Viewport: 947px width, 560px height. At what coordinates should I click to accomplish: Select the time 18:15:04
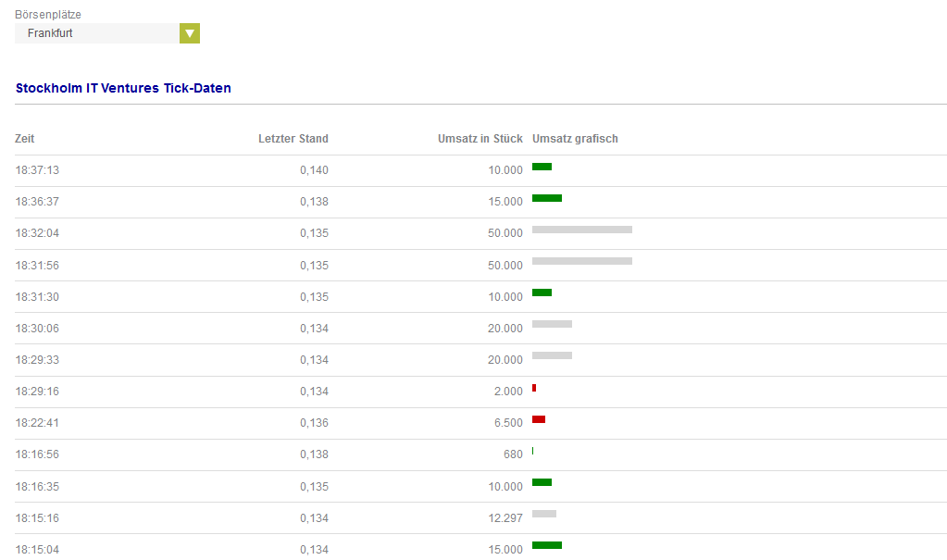(x=37, y=549)
